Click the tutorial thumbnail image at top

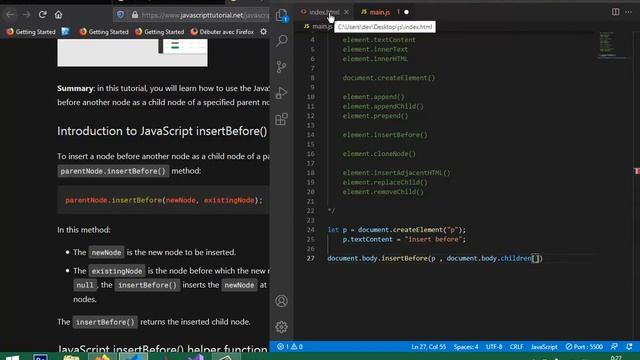(132, 52)
